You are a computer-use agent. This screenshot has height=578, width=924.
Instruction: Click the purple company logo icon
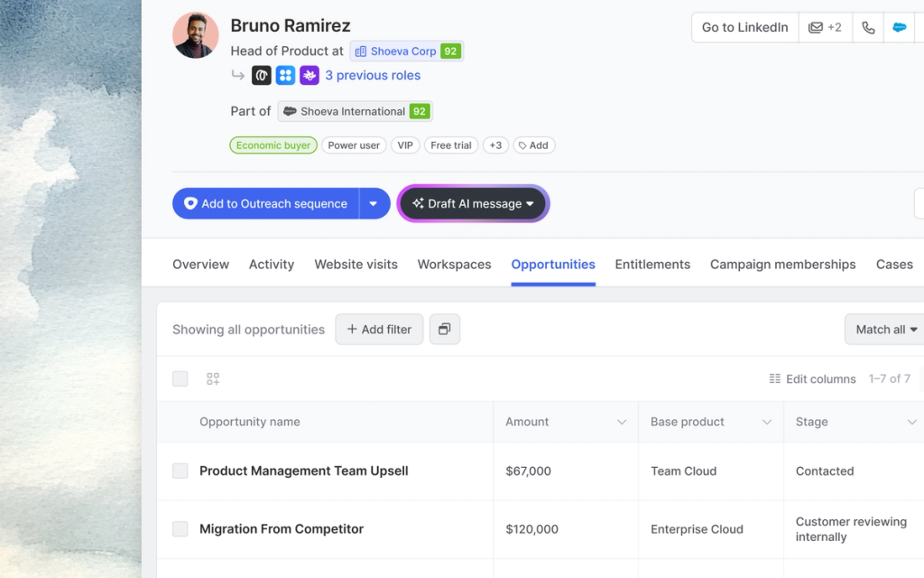click(310, 75)
